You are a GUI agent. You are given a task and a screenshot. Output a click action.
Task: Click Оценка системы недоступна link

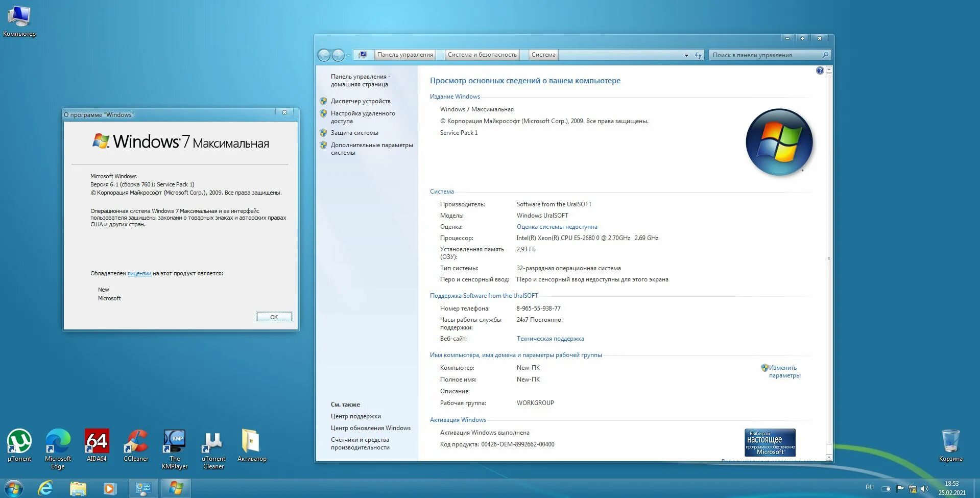(557, 227)
